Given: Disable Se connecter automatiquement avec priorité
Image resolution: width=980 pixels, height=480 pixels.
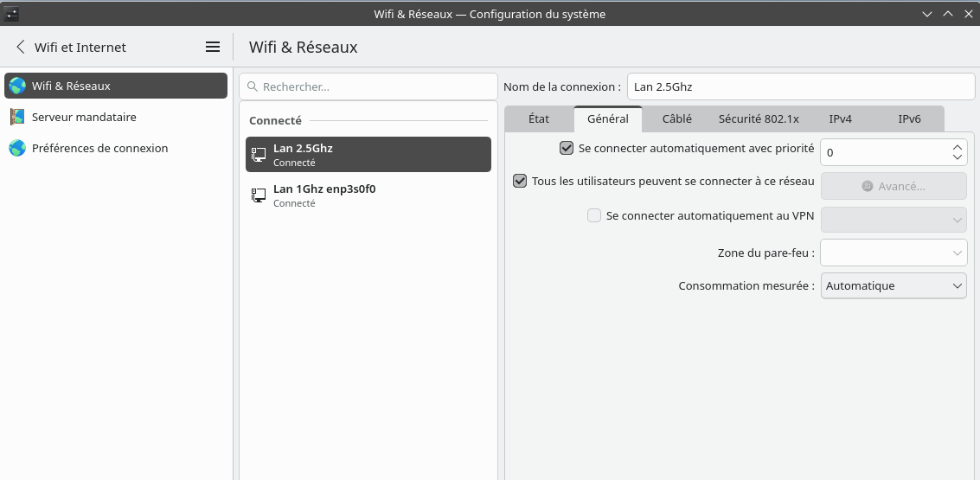Looking at the screenshot, I should (567, 148).
